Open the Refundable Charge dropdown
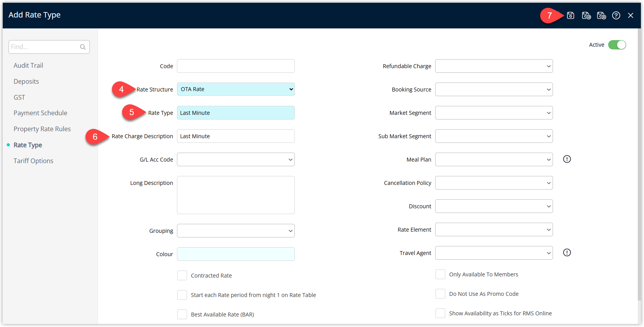 click(494, 66)
